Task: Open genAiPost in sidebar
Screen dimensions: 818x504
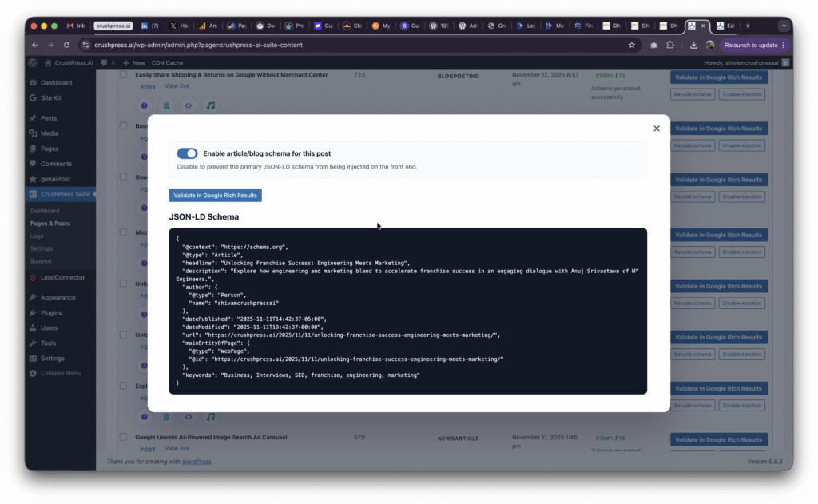Action: coord(55,179)
